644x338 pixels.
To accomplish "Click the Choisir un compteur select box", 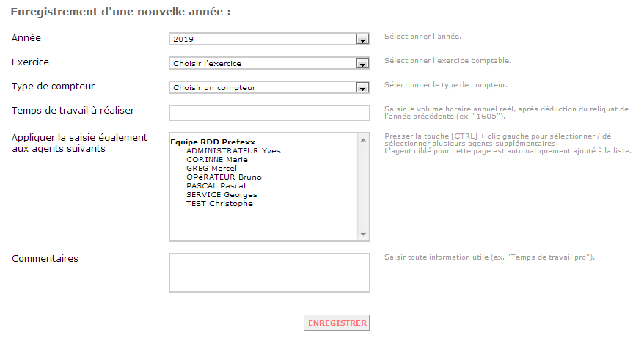I will [x=269, y=87].
